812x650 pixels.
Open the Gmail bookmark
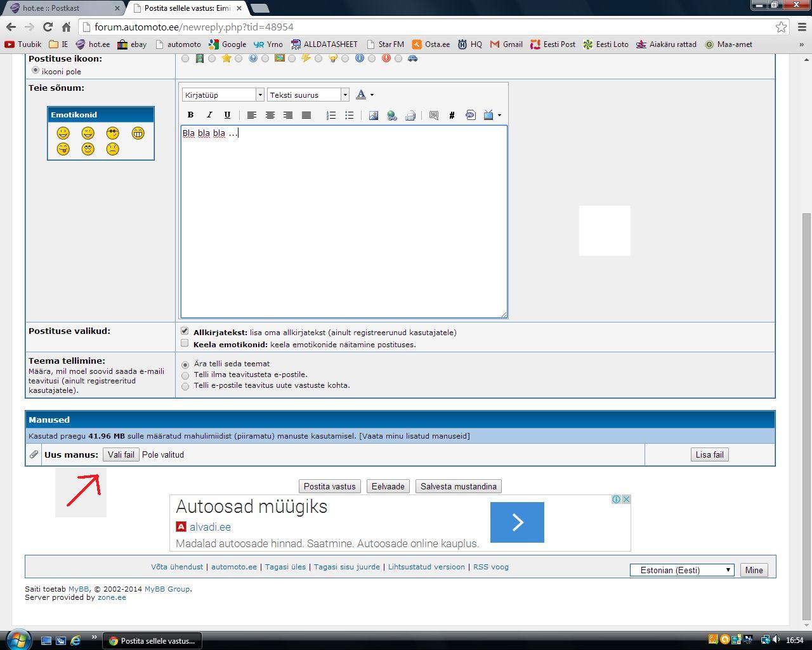coord(506,44)
